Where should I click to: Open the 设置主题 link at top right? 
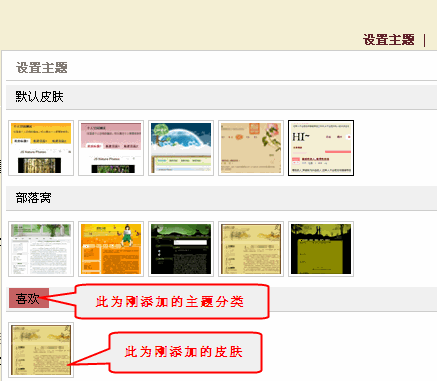tap(389, 40)
